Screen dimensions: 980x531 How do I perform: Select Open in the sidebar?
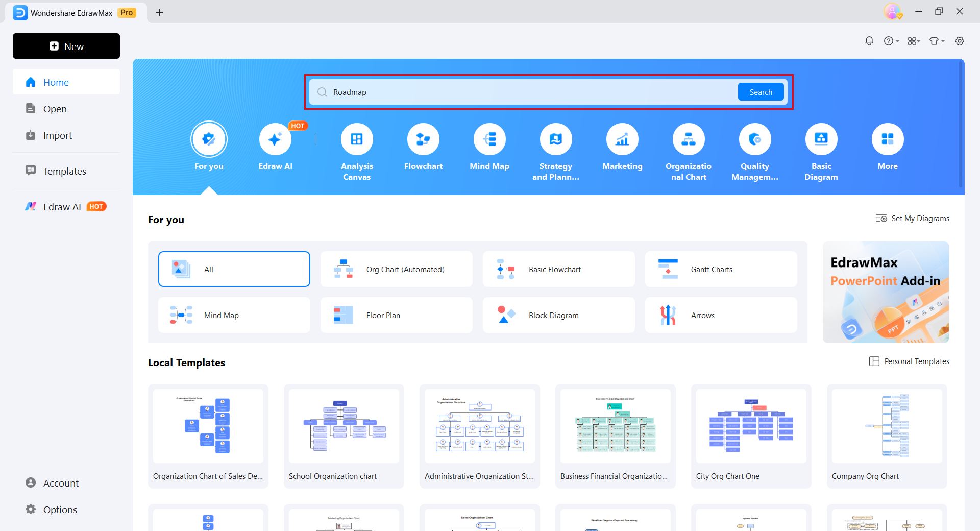[x=66, y=109]
